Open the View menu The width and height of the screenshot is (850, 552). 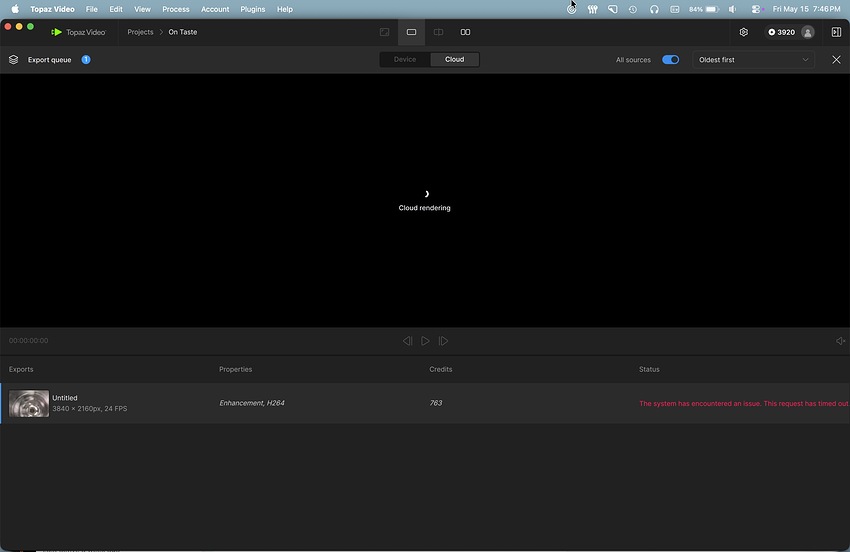[x=142, y=9]
